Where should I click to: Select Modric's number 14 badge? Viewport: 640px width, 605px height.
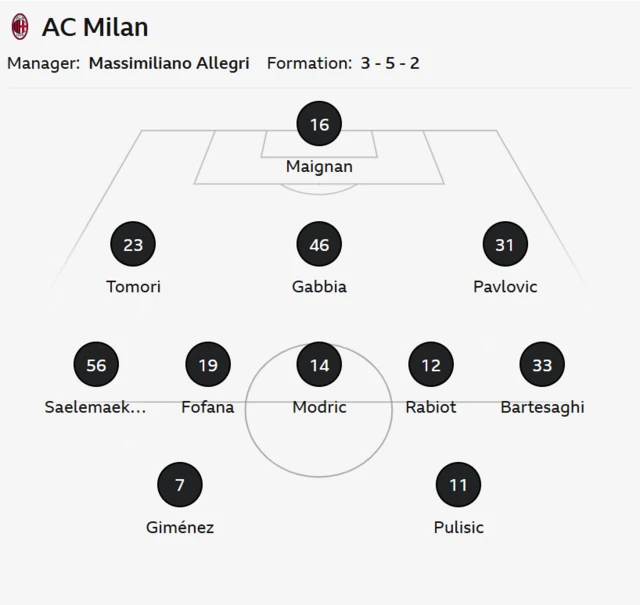[319, 365]
